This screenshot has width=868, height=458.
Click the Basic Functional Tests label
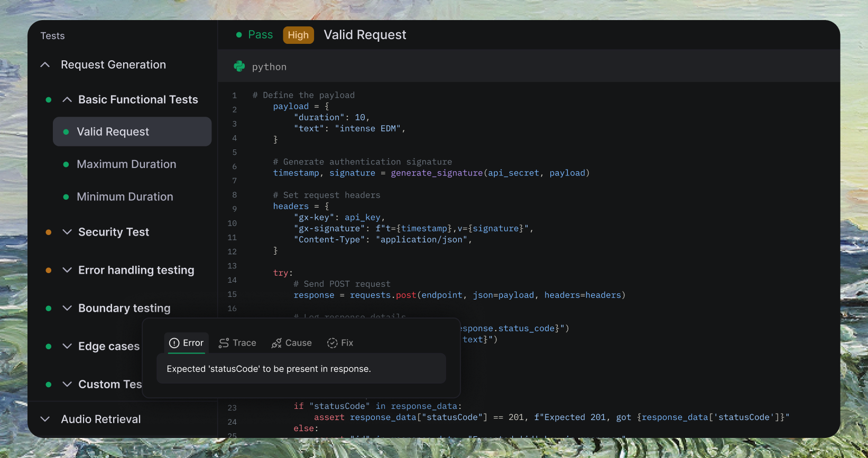coord(138,99)
